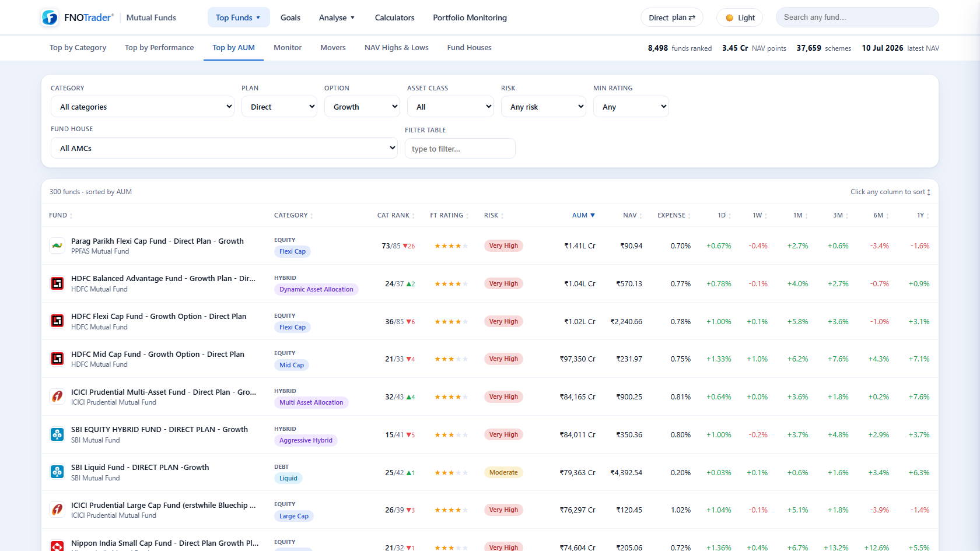Sort by the 1Y returns column header
The height and width of the screenshot is (551, 980).
923,215
